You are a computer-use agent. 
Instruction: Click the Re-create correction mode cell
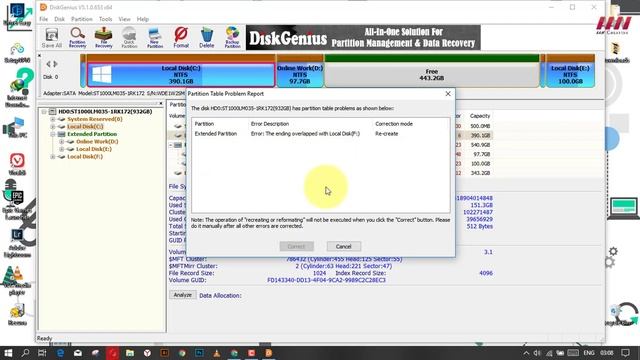[x=387, y=133]
